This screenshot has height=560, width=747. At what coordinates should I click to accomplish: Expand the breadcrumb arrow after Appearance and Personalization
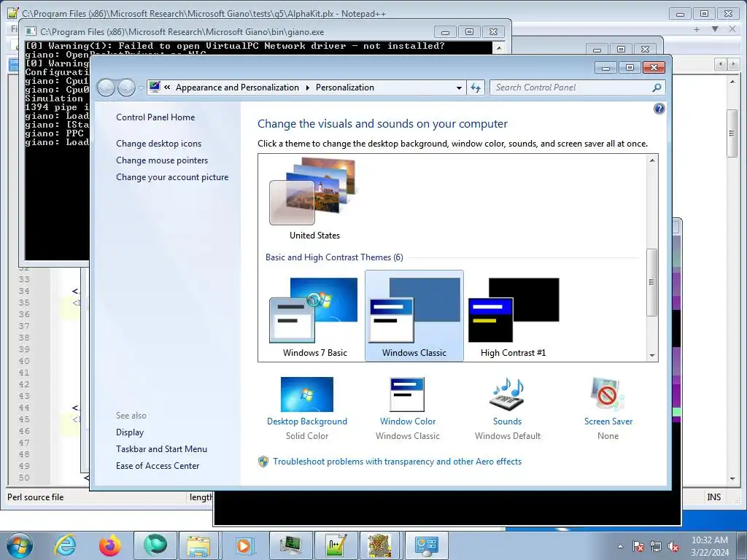coord(307,87)
